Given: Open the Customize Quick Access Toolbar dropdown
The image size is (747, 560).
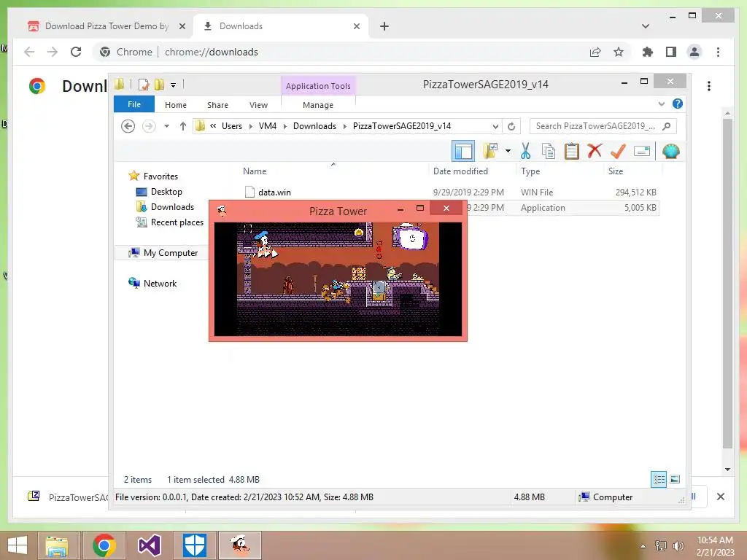Looking at the screenshot, I should [x=174, y=85].
